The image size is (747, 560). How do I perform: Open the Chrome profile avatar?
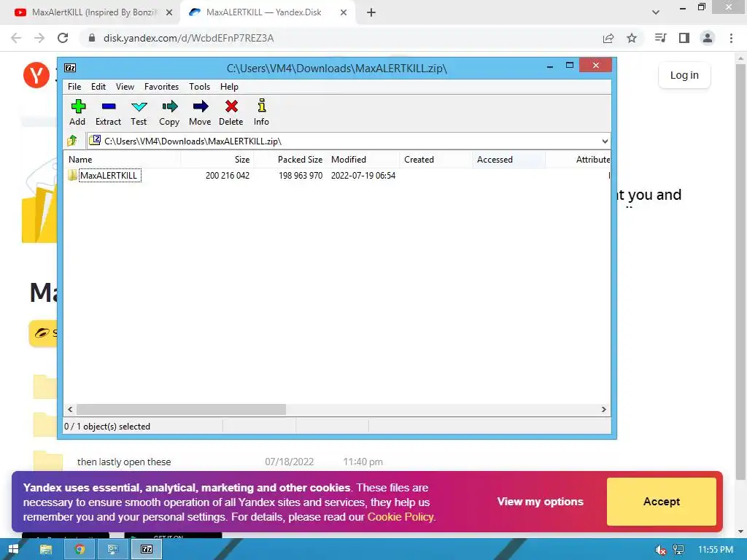click(708, 38)
